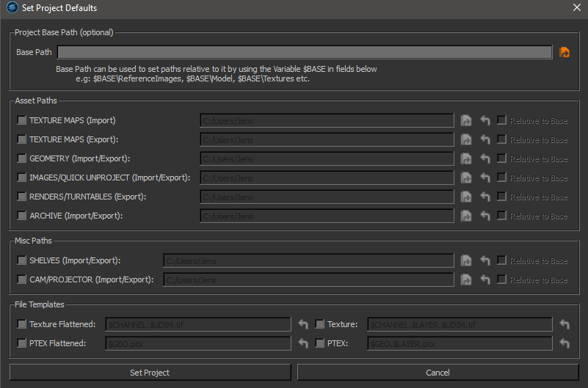The height and width of the screenshot is (388, 588).
Task: Reset the TEXTURE MAPS (Export) path arrow
Action: point(484,139)
